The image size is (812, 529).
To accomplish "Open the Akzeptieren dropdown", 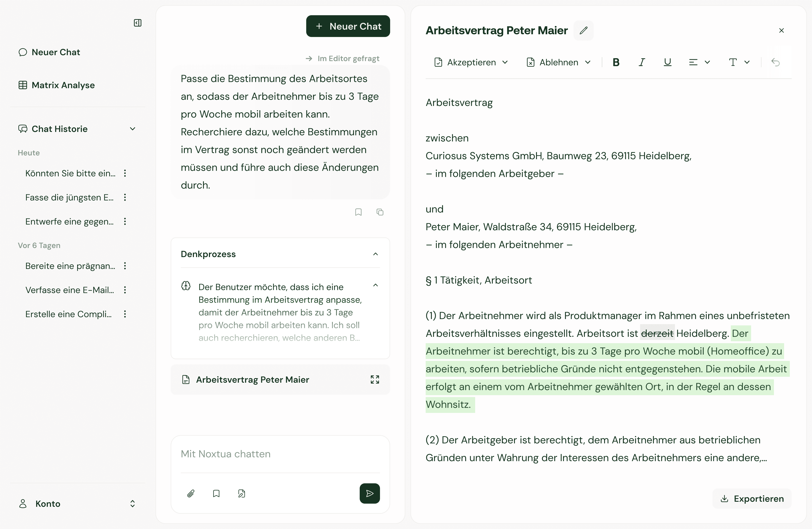I will click(471, 62).
